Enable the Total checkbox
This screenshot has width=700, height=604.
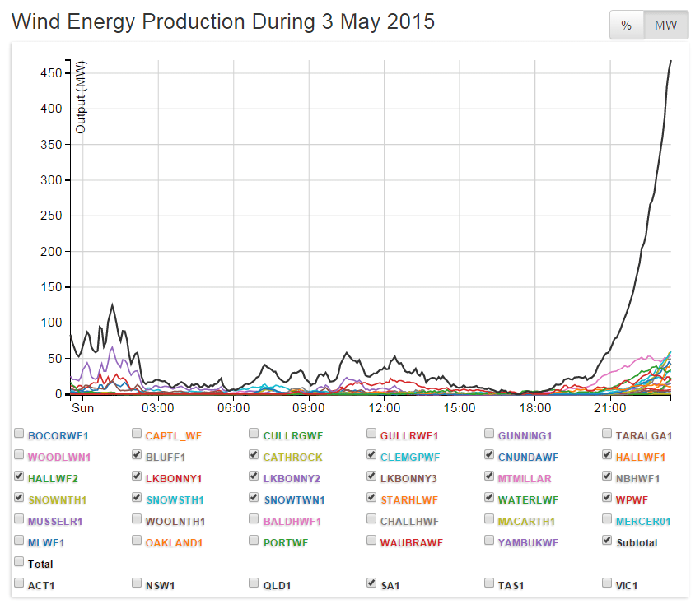coord(18,563)
